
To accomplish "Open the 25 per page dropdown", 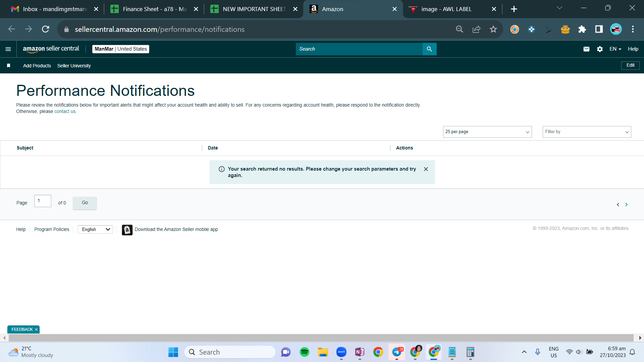I will (487, 132).
